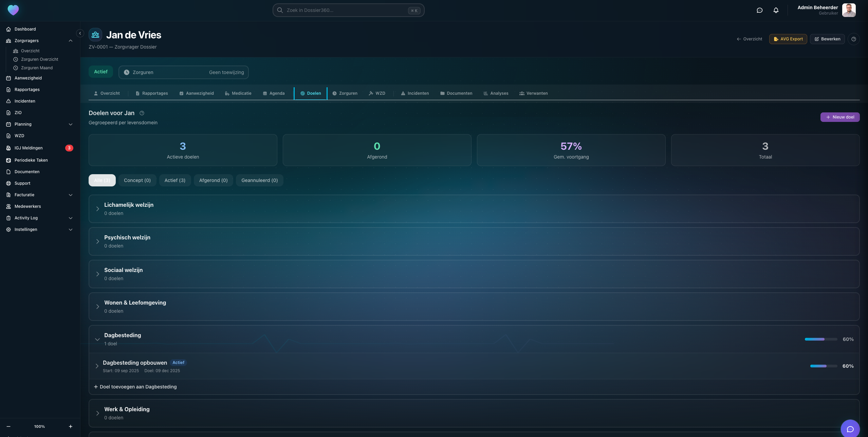Click the notifications bell icon
868x437 pixels.
pyautogui.click(x=776, y=10)
